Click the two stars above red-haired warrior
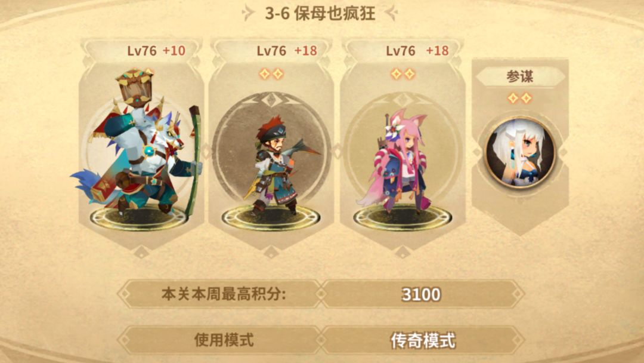Image resolution: width=644 pixels, height=363 pixels. [271, 74]
